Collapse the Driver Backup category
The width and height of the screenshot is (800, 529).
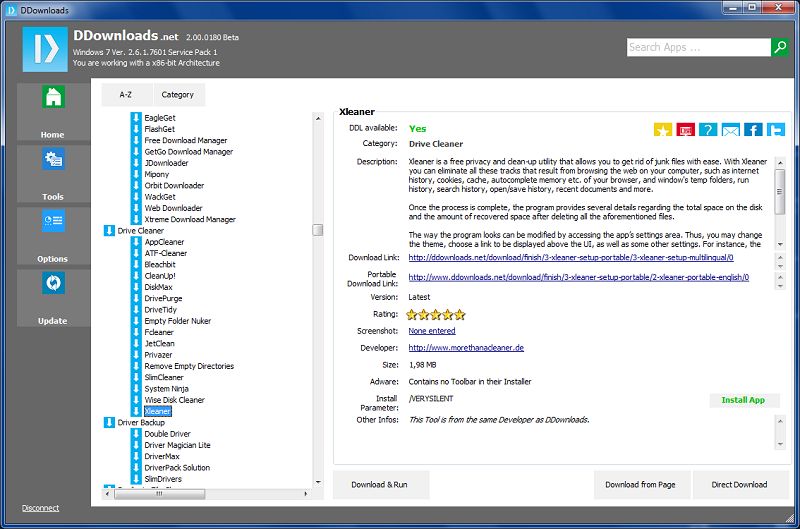tap(109, 423)
